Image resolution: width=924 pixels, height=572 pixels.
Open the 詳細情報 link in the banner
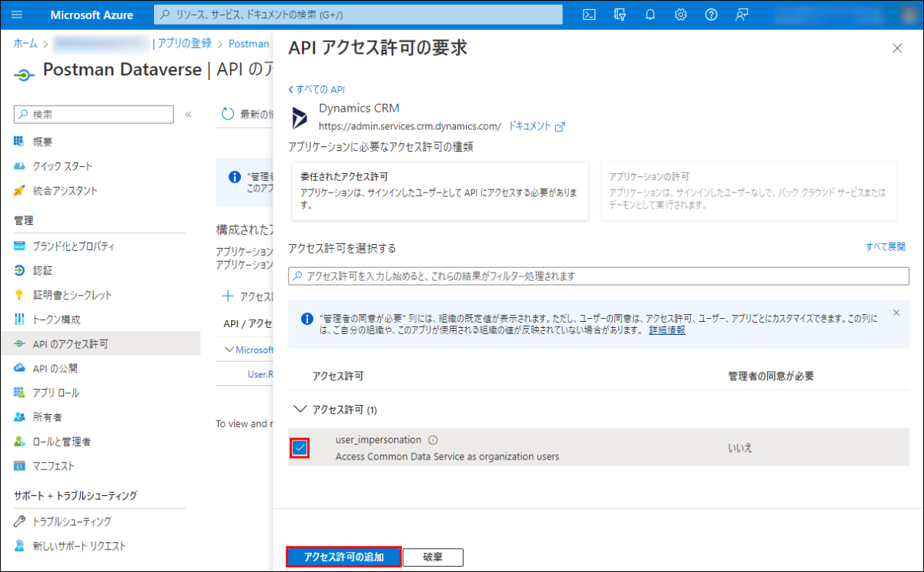[x=667, y=330]
